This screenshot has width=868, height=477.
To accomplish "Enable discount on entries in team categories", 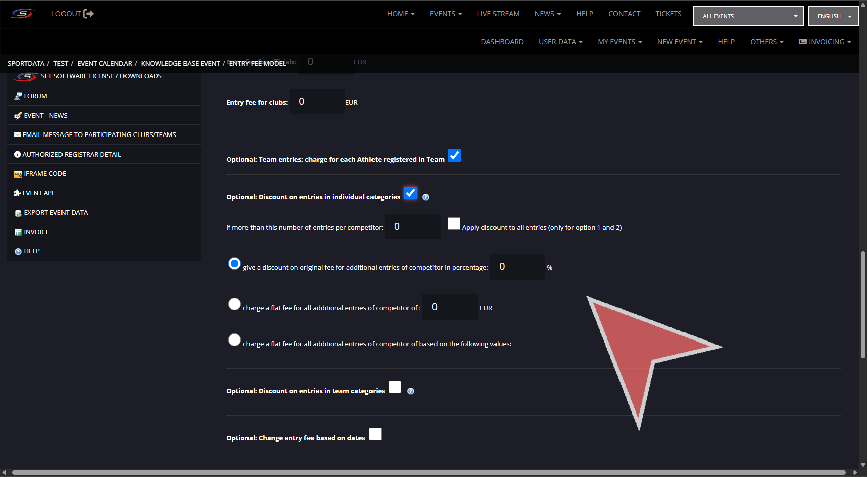I will pyautogui.click(x=395, y=387).
